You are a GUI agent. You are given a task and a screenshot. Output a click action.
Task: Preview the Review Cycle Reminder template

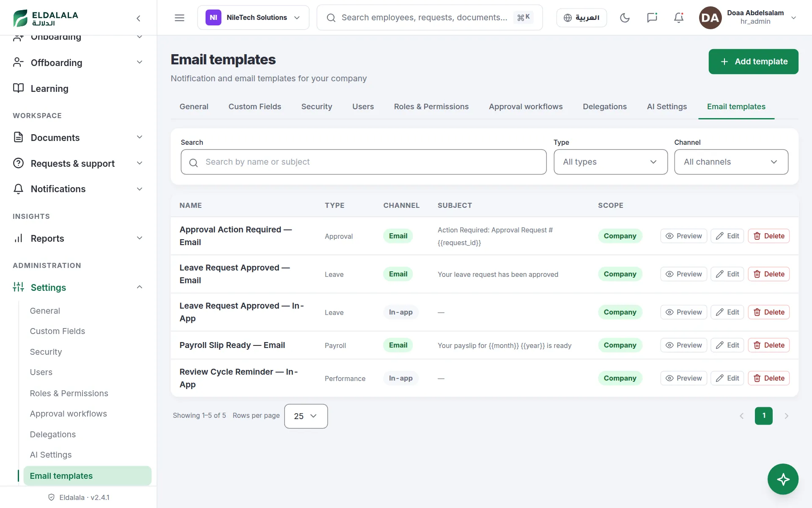pos(683,378)
